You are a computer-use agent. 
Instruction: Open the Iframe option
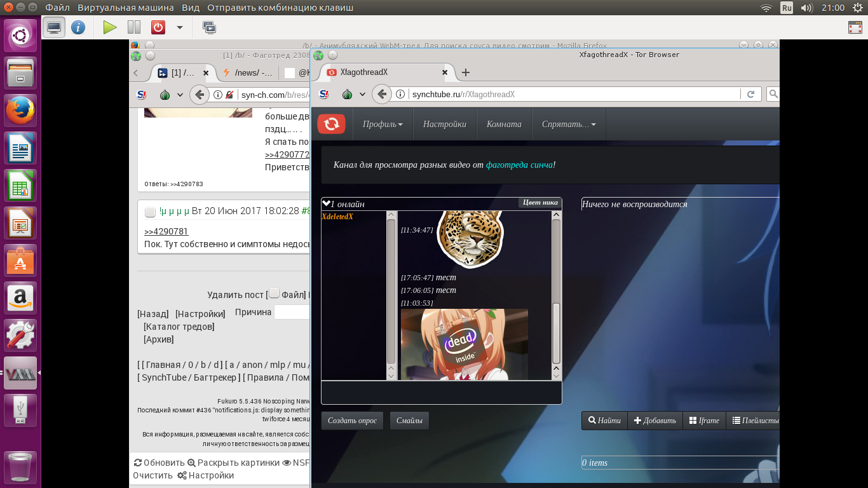pos(704,421)
